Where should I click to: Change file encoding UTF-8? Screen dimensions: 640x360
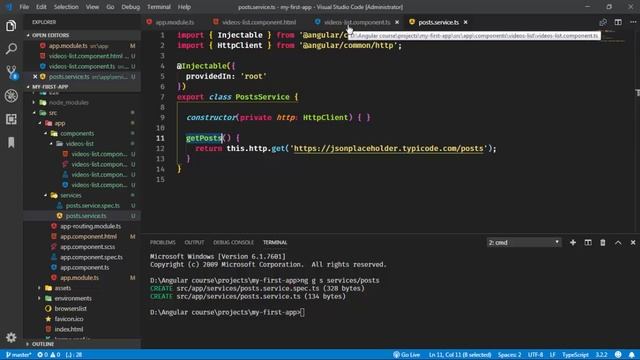[535, 355]
